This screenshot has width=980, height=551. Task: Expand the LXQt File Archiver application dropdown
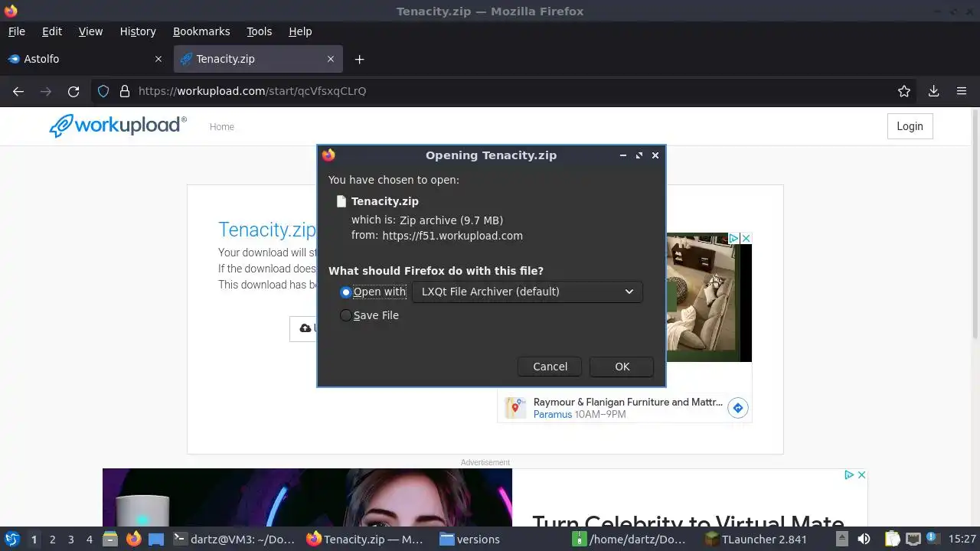point(527,292)
